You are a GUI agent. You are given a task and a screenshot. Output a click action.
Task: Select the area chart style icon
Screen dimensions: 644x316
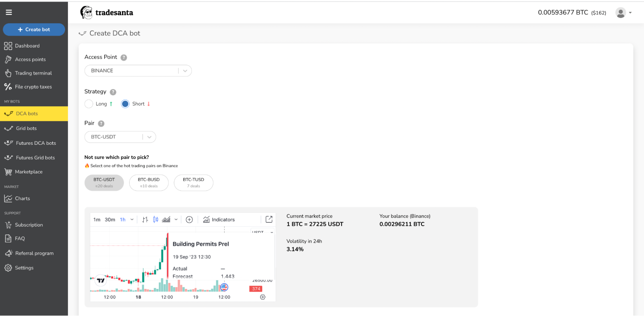(x=166, y=220)
